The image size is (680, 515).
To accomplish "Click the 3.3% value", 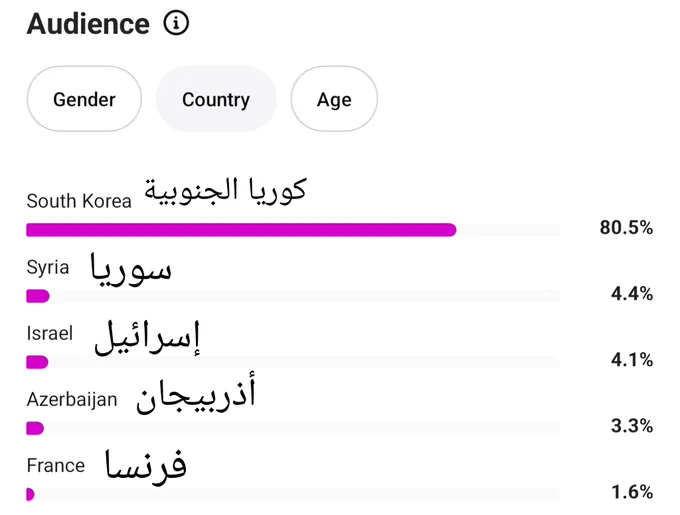I will (x=632, y=426).
